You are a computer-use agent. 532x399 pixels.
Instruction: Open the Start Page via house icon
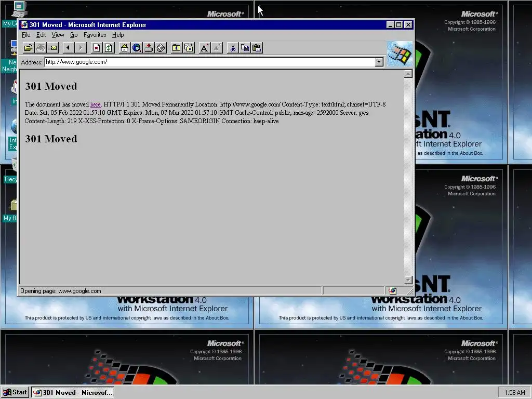click(124, 48)
